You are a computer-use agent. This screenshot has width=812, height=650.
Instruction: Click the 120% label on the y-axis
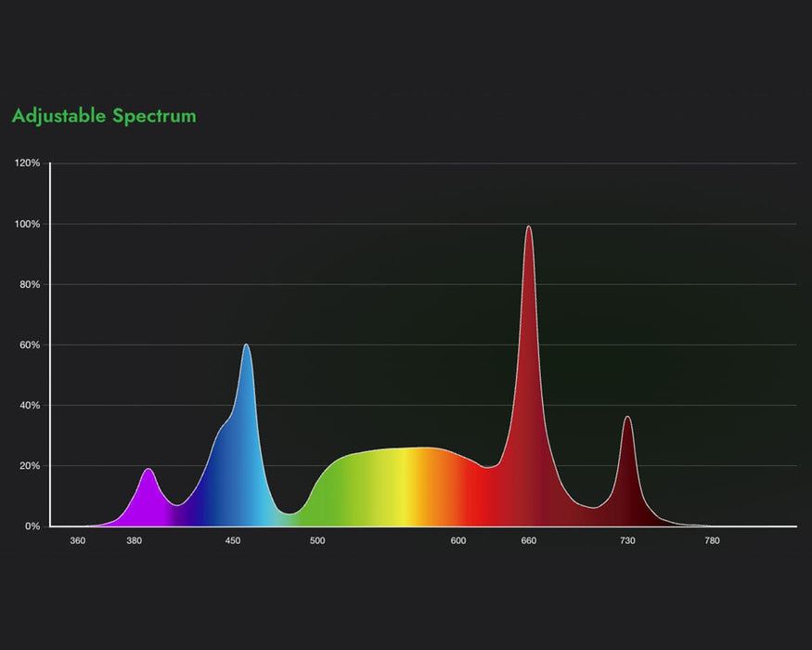pos(30,162)
